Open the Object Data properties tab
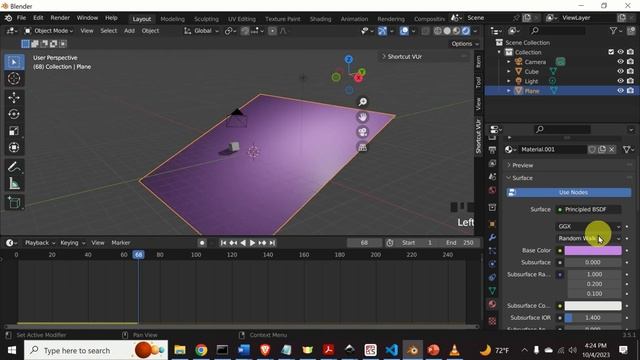The image size is (640, 360). point(492,291)
